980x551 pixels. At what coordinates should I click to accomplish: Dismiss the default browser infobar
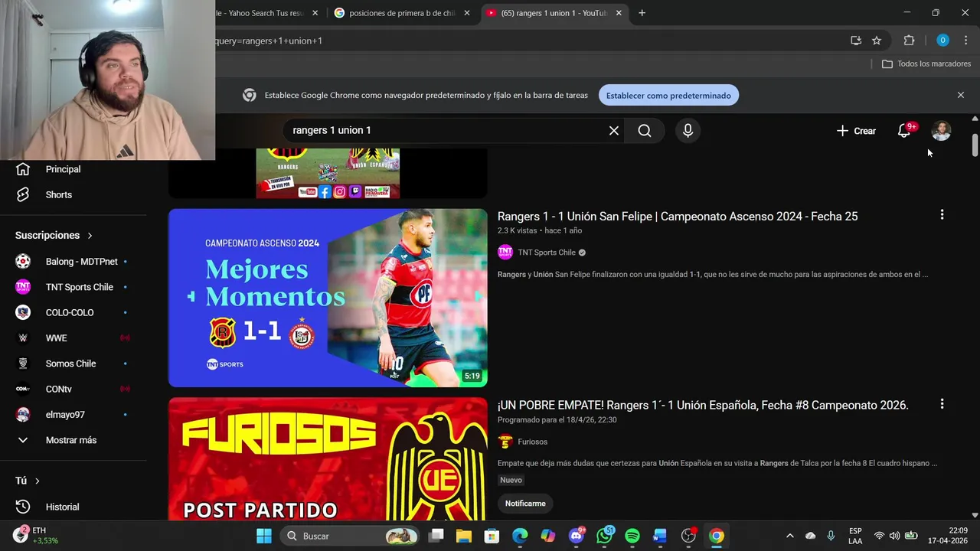point(961,95)
